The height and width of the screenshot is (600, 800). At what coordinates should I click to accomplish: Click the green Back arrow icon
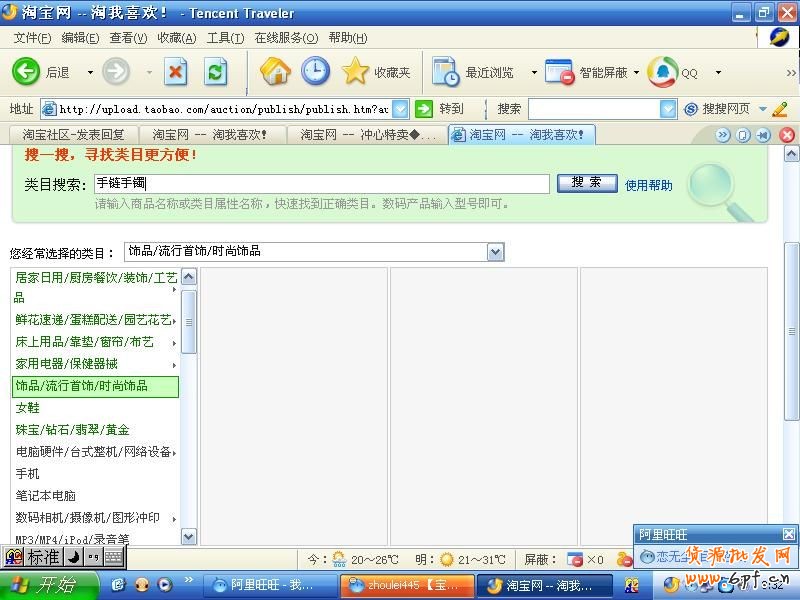pos(25,71)
